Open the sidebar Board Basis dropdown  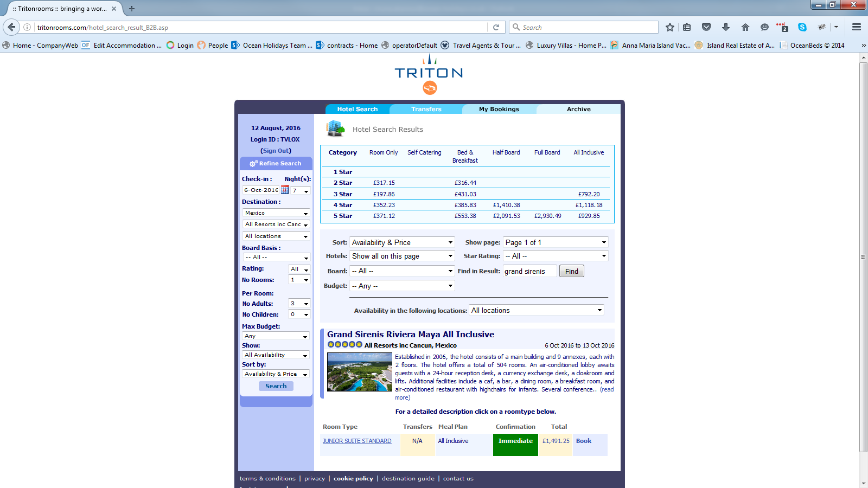[x=276, y=257]
